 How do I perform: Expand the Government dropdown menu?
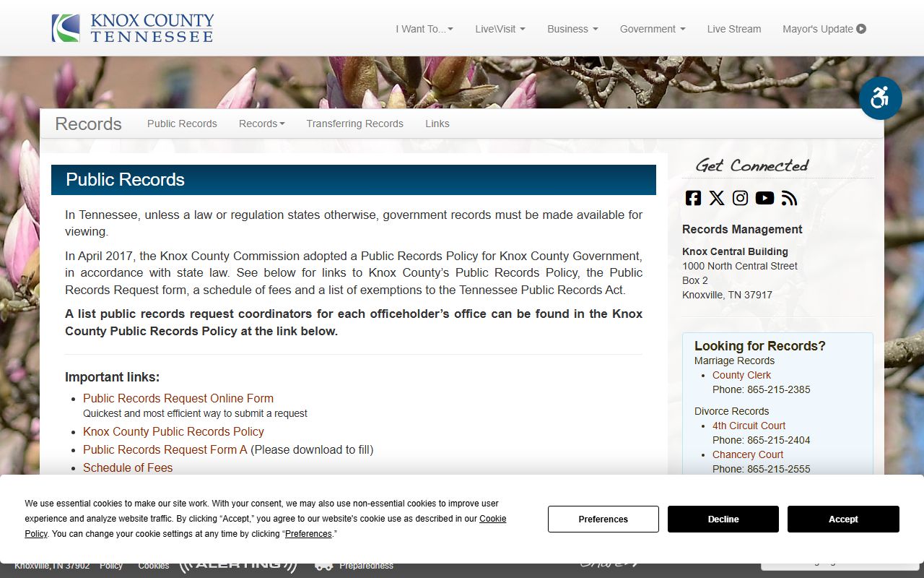tap(653, 29)
